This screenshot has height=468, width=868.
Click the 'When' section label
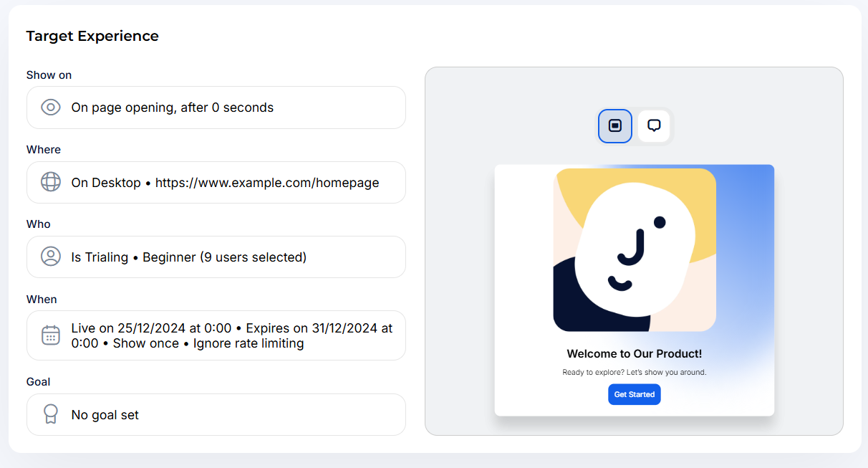click(42, 300)
